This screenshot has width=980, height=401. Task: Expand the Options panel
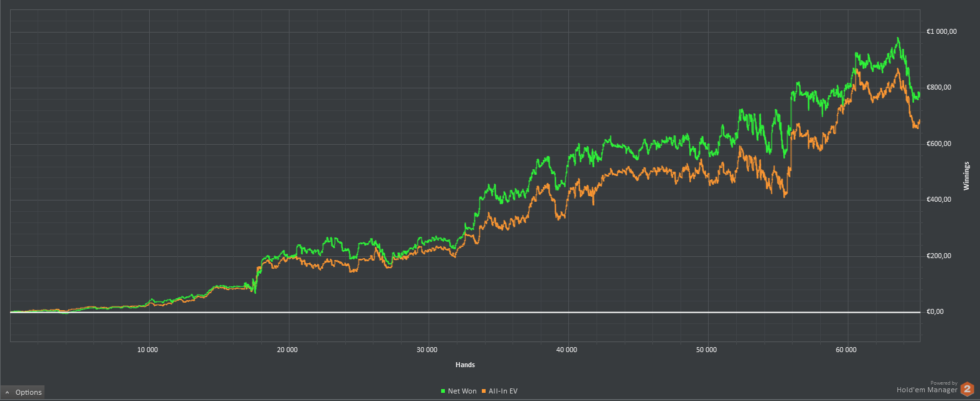click(23, 392)
